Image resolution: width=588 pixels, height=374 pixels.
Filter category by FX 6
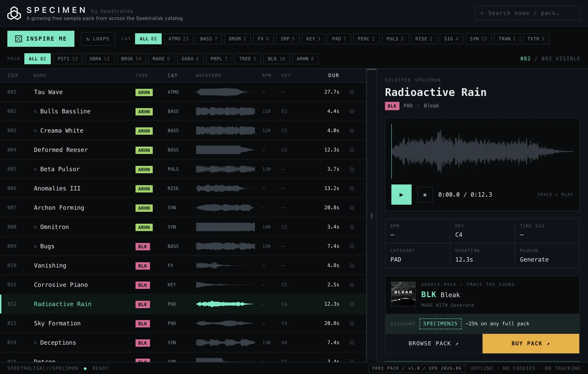coord(263,39)
